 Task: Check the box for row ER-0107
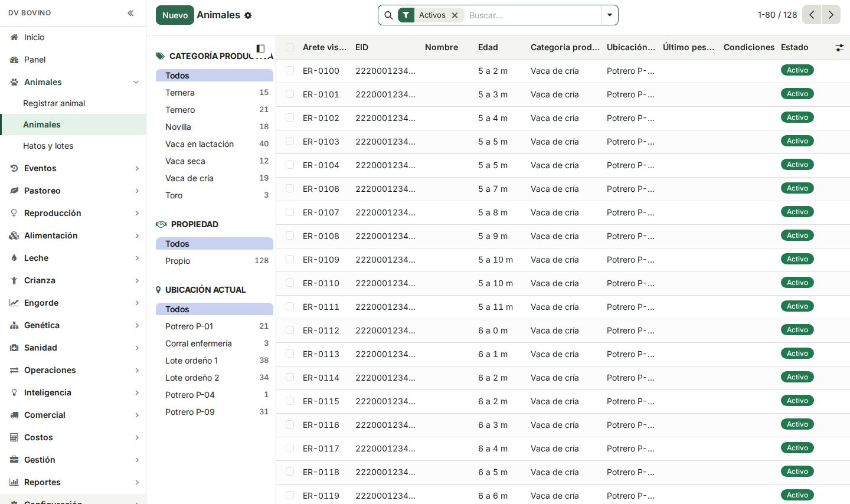click(290, 212)
